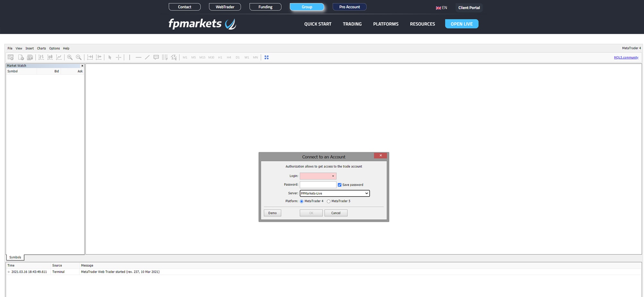Select the crosshair tool
Screen dimensions: 644x297
[x=119, y=57]
